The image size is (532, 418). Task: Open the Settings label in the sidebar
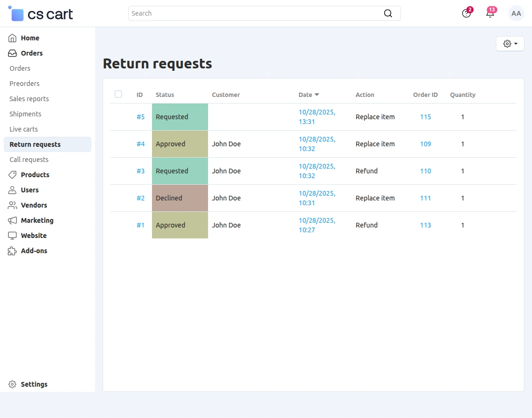[34, 384]
